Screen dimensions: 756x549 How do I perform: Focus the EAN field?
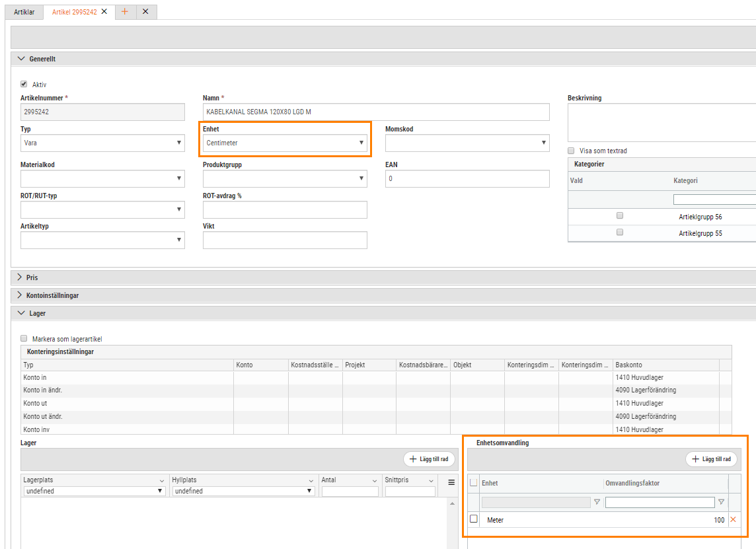467,179
